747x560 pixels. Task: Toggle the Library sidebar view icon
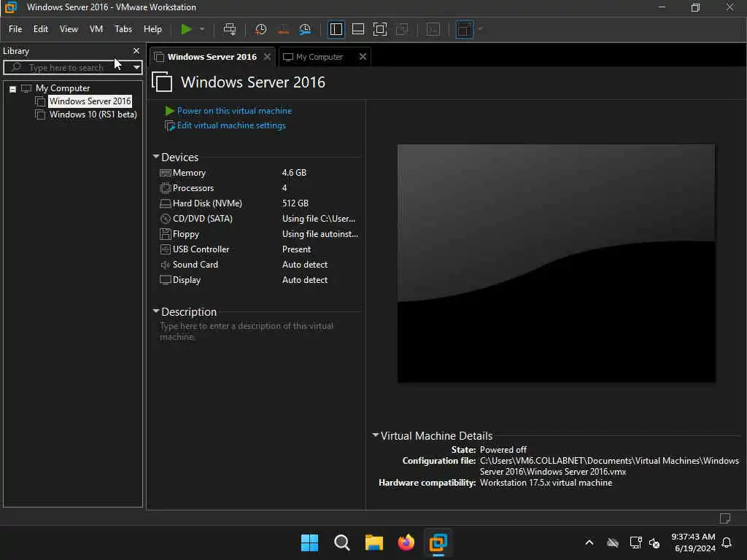coord(336,29)
